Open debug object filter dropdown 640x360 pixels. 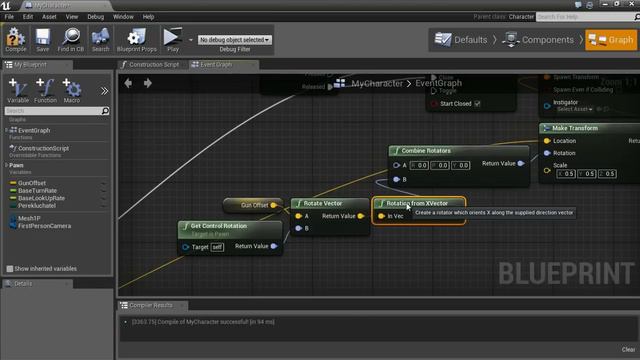[x=234, y=40]
